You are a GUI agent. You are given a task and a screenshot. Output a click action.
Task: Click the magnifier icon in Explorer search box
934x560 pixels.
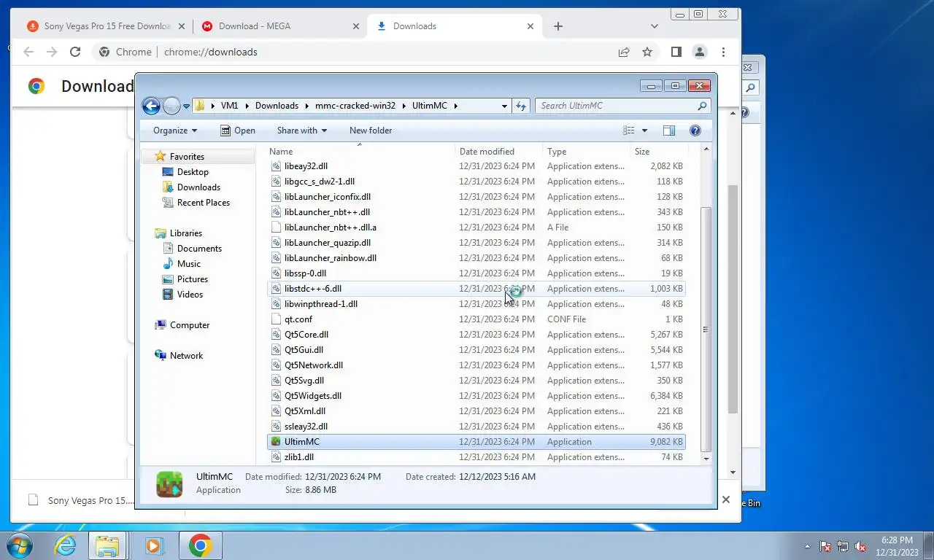tap(703, 106)
